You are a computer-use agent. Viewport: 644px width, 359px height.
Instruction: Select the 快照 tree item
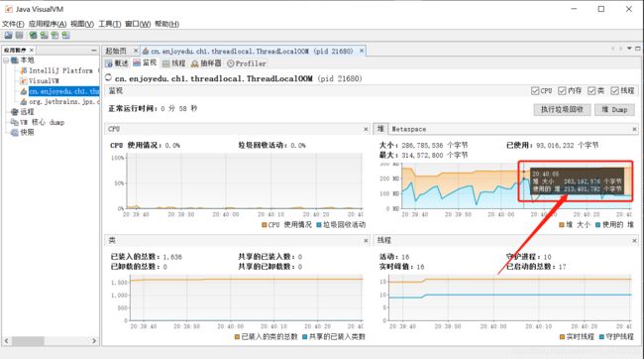coord(27,132)
